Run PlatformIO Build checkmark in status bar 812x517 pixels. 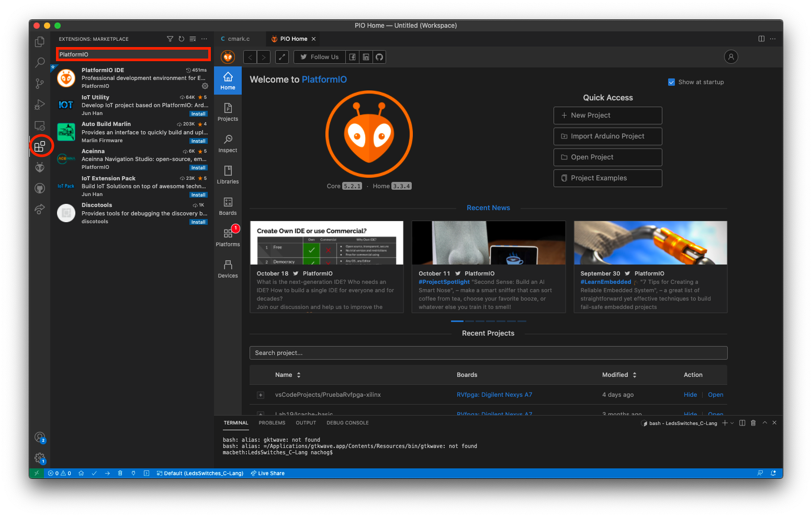94,473
